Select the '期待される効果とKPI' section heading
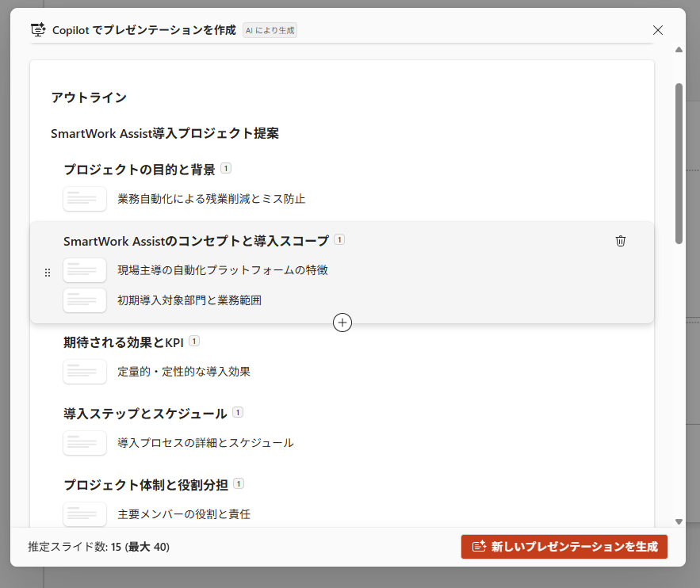700x588 pixels. [x=124, y=342]
